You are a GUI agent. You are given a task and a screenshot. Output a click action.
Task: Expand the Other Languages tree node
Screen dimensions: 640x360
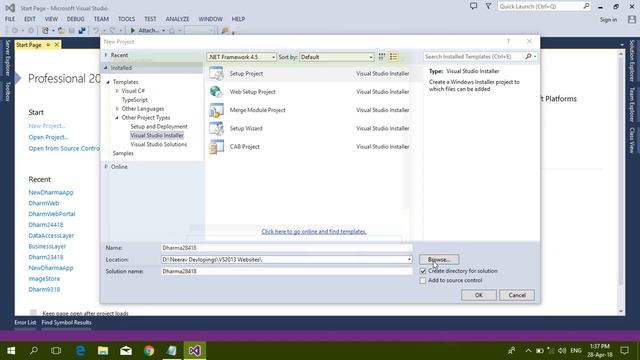pyautogui.click(x=117, y=109)
